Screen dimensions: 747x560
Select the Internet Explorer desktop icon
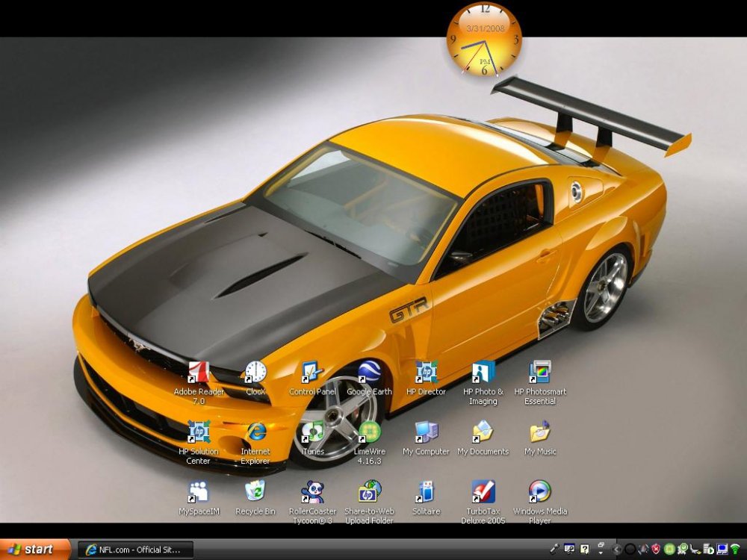(255, 432)
